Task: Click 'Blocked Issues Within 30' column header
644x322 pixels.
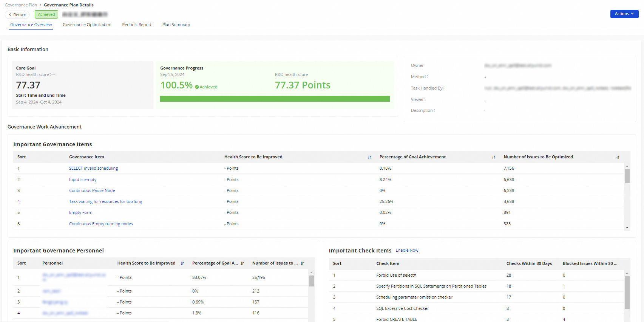Action: [x=590, y=263]
